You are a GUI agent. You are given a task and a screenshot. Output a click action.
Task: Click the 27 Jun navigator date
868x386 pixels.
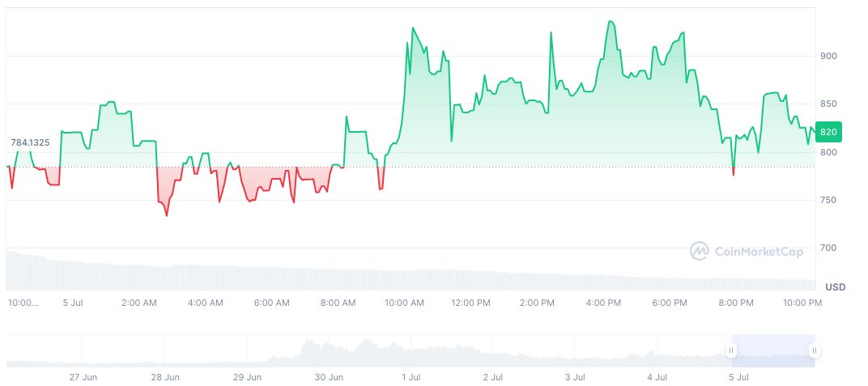tap(83, 377)
